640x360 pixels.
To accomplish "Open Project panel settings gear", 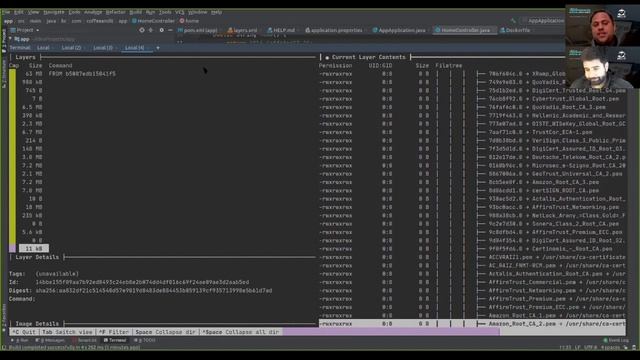I will 162,30.
